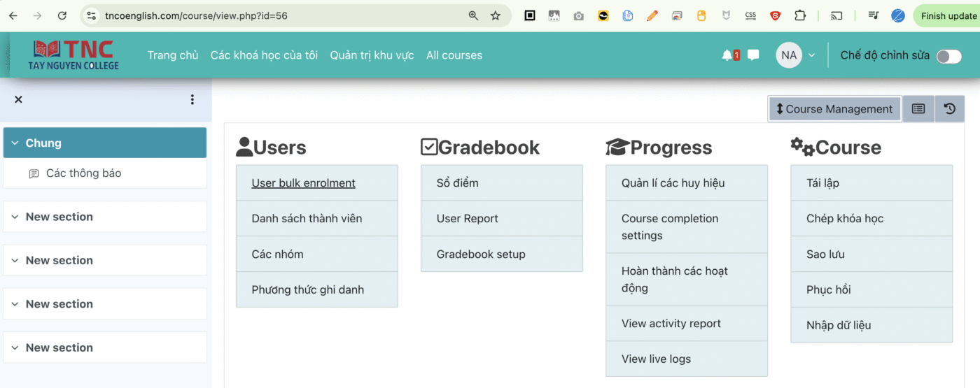Click the Course Management button
The image size is (980, 388).
(x=834, y=109)
